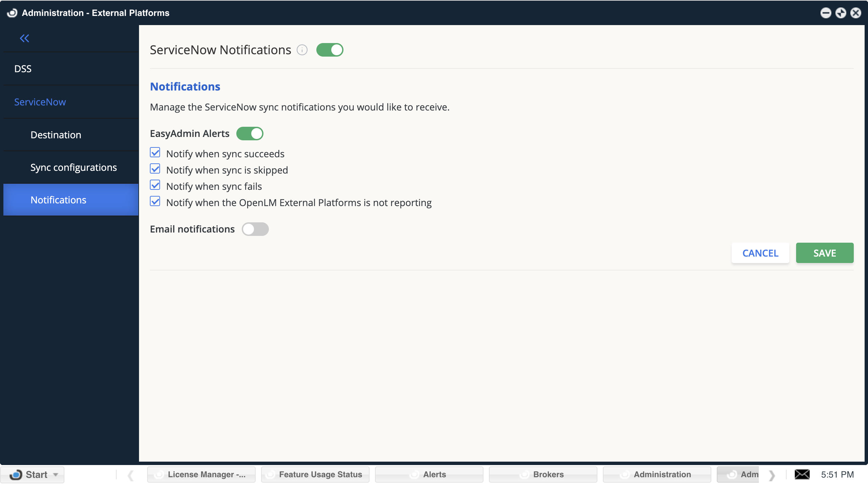Open the Start menu dropdown arrow

point(55,475)
